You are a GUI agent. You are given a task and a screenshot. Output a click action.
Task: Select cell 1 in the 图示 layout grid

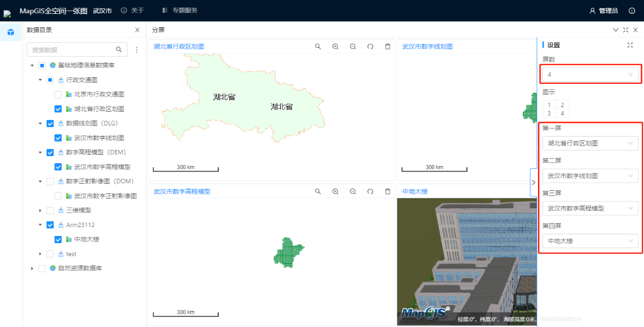pos(549,105)
